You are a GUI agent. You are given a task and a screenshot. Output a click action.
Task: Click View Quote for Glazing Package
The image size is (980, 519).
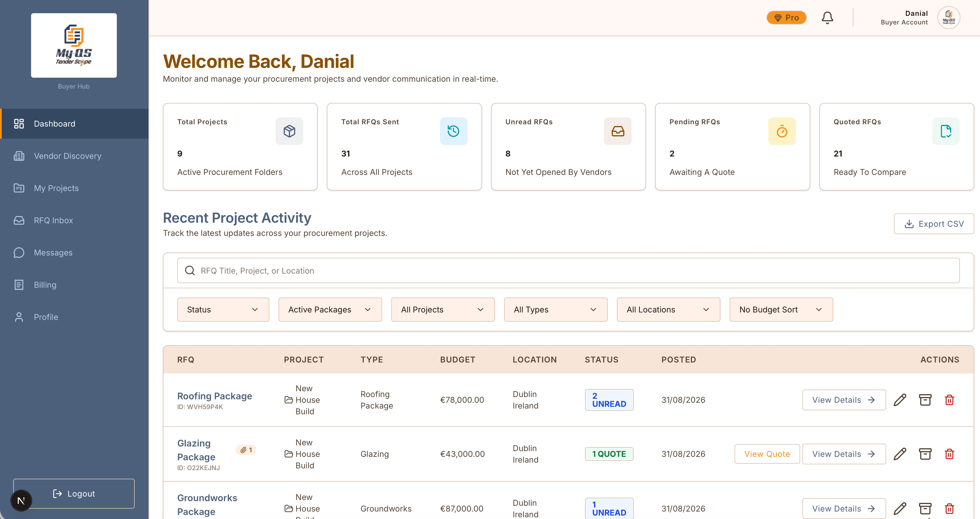[x=767, y=454]
